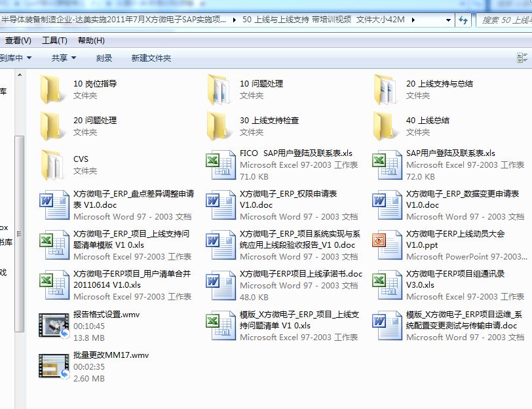
Task: Select the folder name 20 上线支持与总结
Action: 440,84
